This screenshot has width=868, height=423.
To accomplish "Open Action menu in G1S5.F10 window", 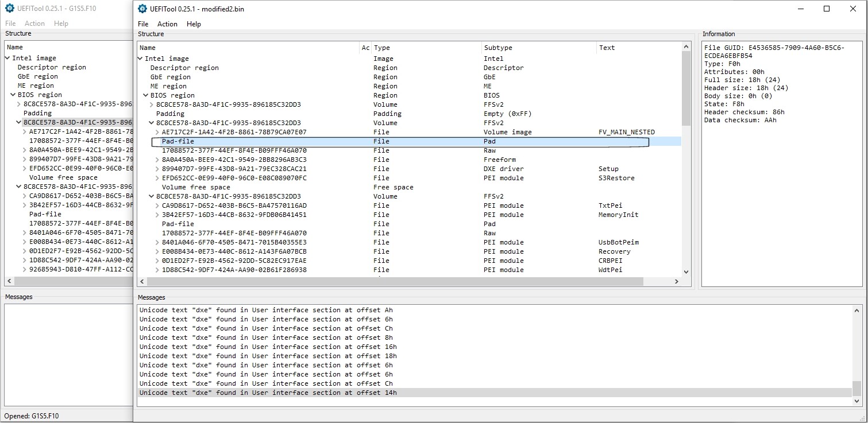I will pos(34,24).
